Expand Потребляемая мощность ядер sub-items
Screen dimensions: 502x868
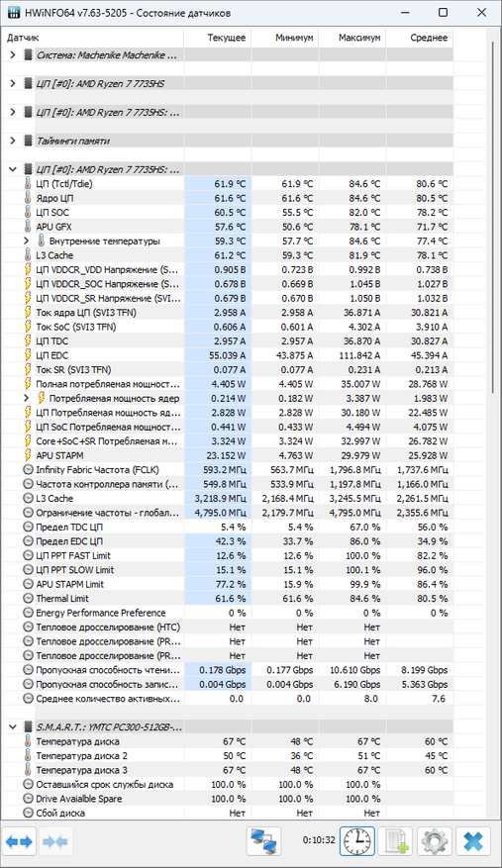point(26,398)
